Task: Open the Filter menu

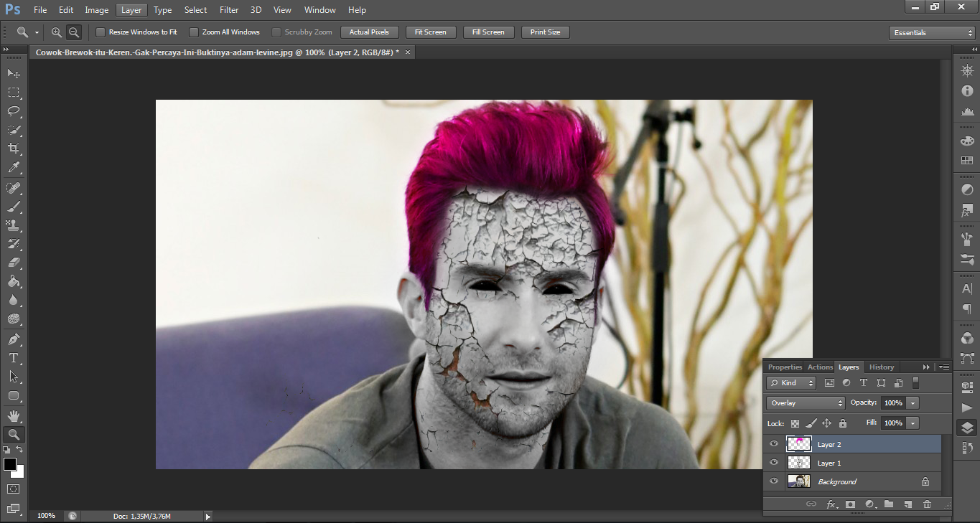Action: 229,10
